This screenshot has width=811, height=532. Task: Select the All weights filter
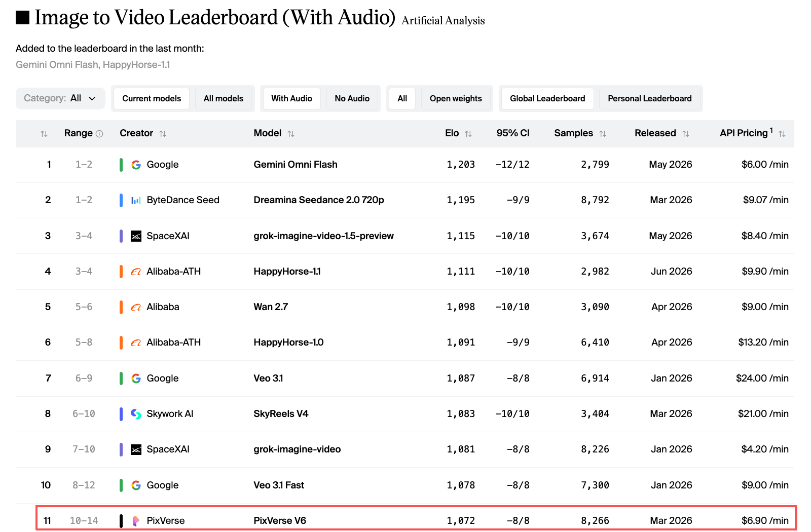click(x=402, y=98)
